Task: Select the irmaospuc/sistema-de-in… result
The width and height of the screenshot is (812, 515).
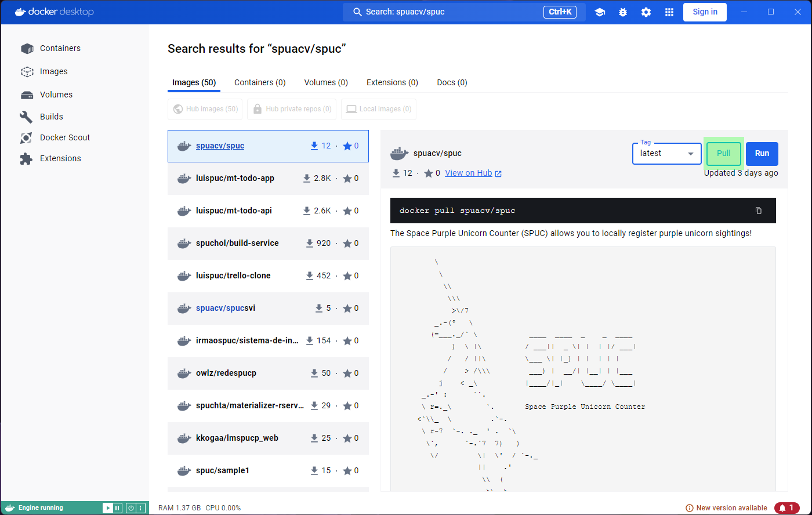Action: click(268, 341)
